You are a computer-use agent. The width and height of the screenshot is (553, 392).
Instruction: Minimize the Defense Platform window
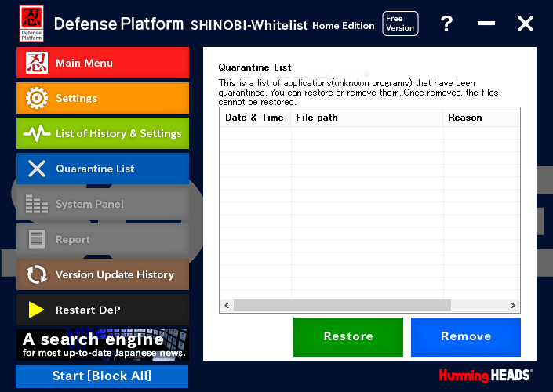coord(486,24)
